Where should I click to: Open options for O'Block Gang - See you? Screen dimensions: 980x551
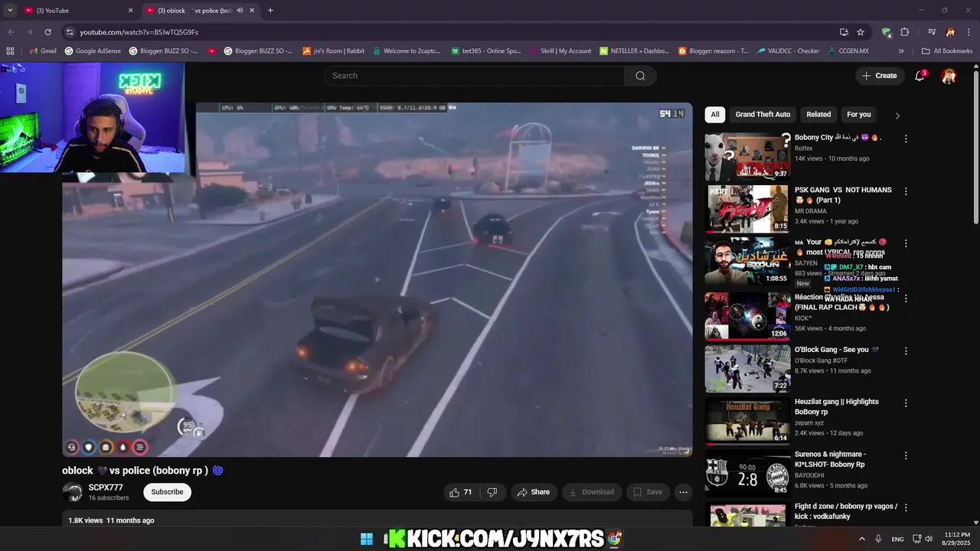click(906, 350)
